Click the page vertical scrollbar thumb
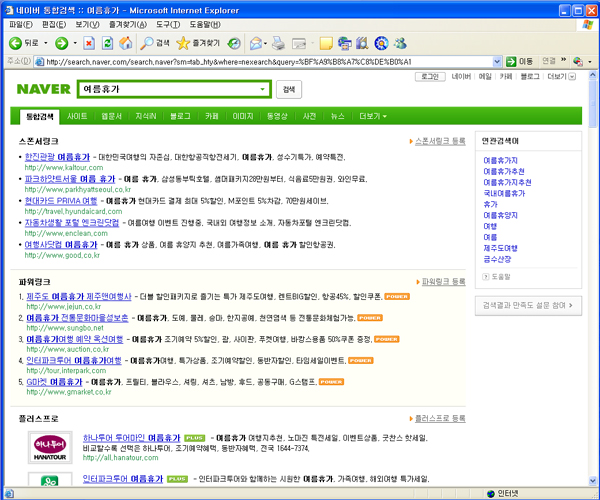Viewport: 600px width, 500px height. pos(592,104)
